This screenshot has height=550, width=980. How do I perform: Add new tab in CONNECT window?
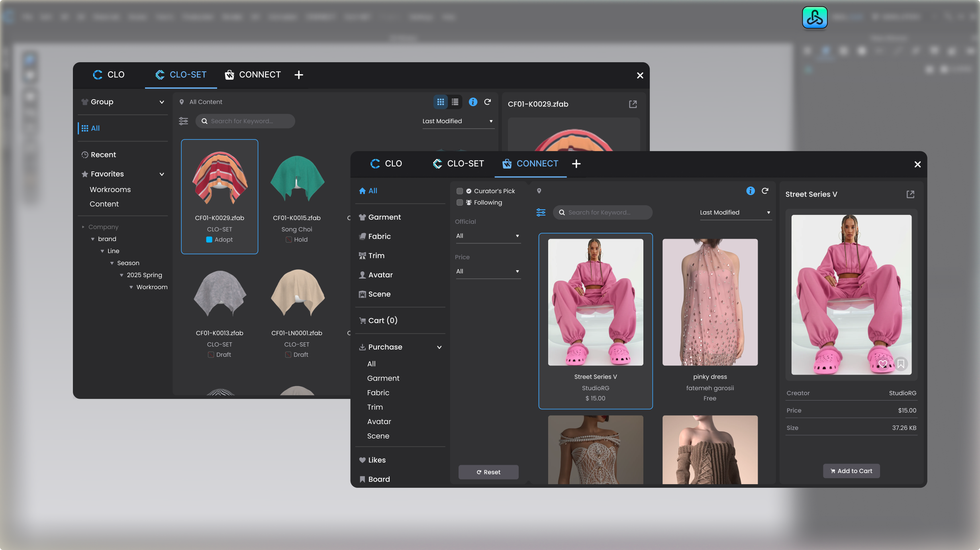click(x=576, y=164)
